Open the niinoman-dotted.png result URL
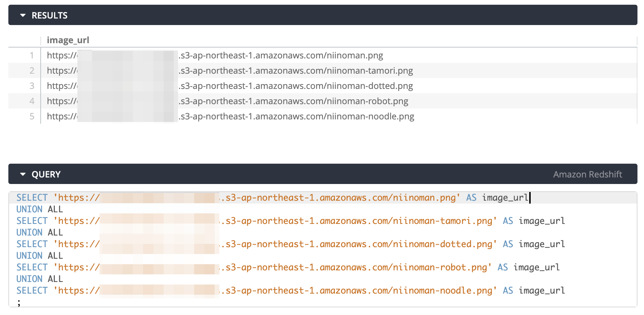Viewport: 644px width, 315px height. pyautogui.click(x=296, y=86)
